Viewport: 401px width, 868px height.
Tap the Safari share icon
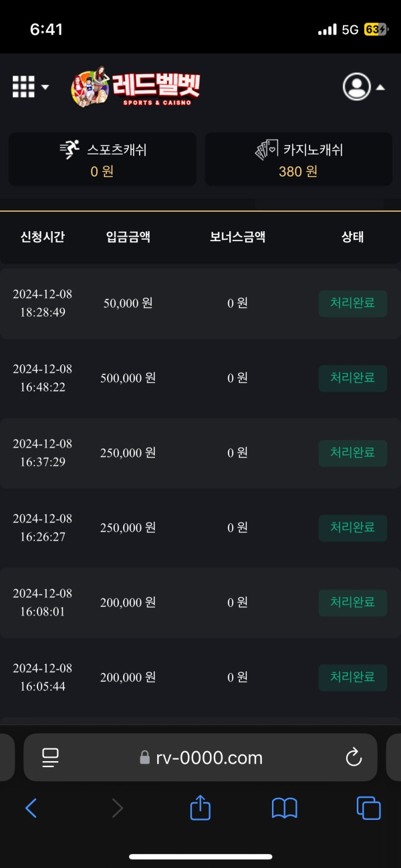pos(200,808)
